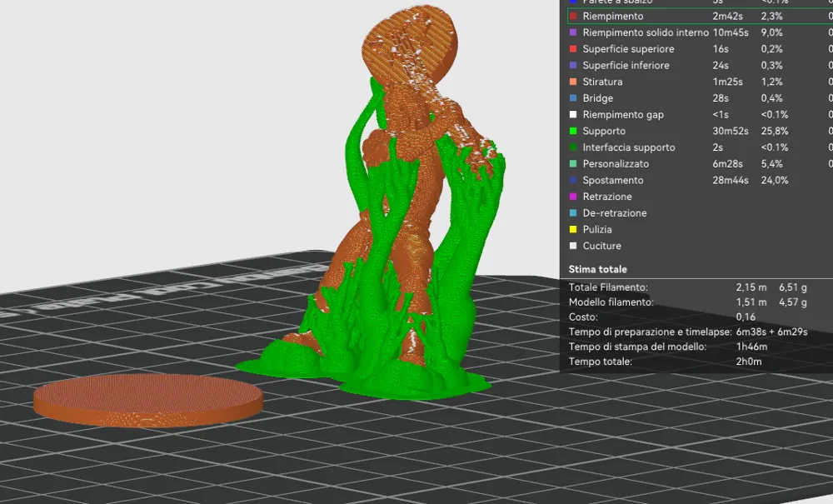The image size is (833, 504).
Task: Click the Costo value 0,16
Action: 746,317
